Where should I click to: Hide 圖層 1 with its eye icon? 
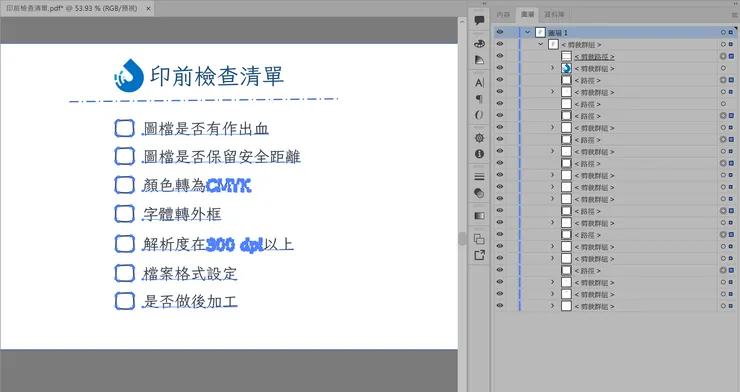(x=500, y=32)
